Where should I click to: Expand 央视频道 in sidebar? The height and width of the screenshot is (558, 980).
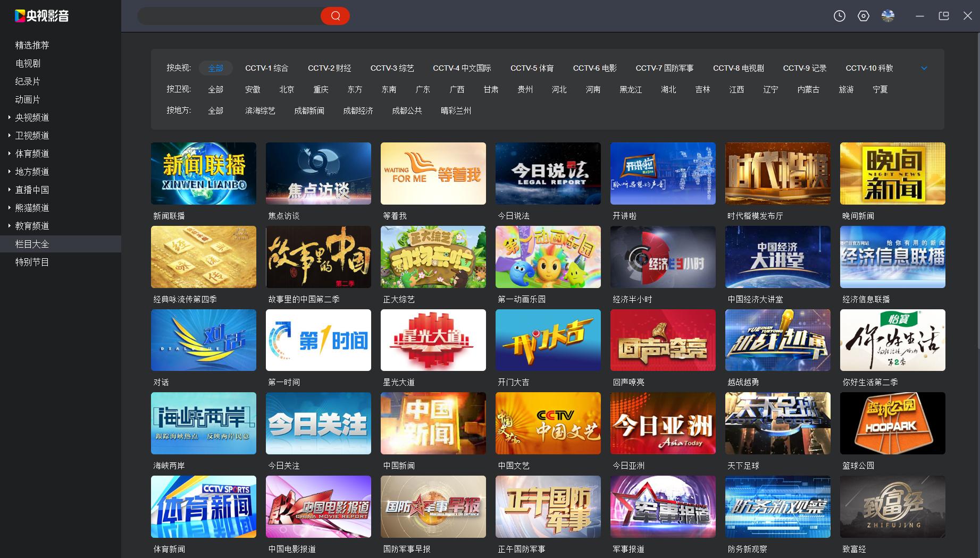(x=32, y=117)
